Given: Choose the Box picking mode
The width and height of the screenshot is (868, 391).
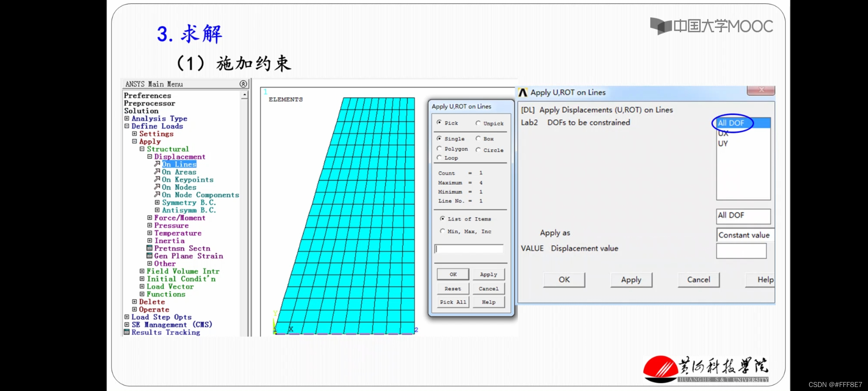Looking at the screenshot, I should [x=478, y=138].
